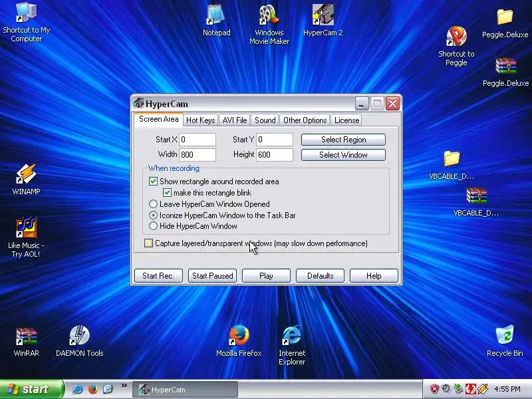Launch DAEMON Tools desktop shortcut
Image resolution: width=532 pixels, height=399 pixels.
79,340
